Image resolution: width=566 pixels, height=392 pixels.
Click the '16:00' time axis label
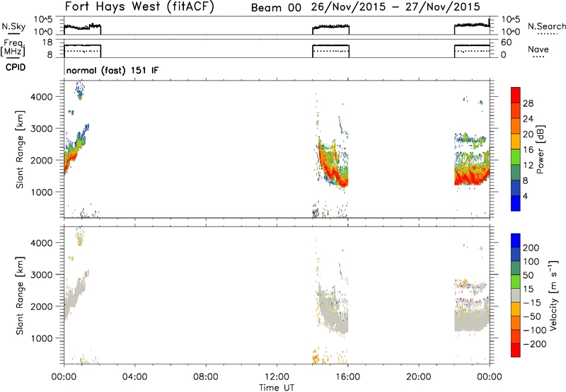coord(347,377)
